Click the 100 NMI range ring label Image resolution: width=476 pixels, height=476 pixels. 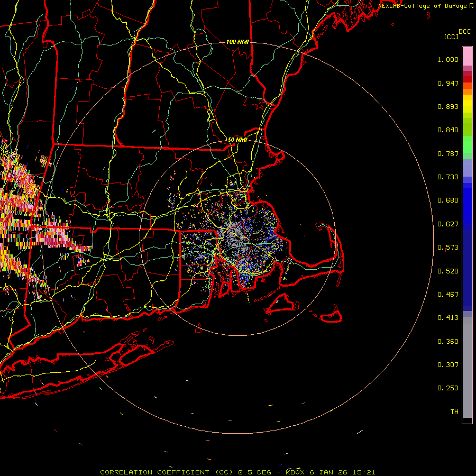237,42
